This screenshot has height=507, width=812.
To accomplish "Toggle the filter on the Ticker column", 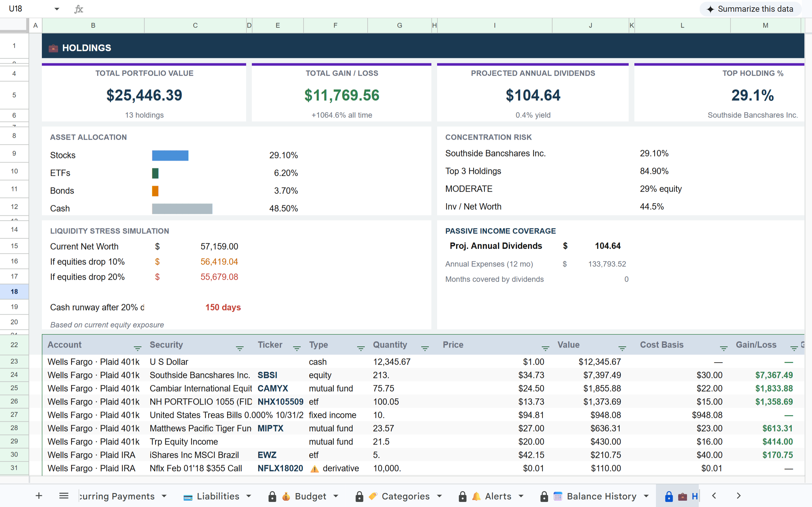I will 297,348.
